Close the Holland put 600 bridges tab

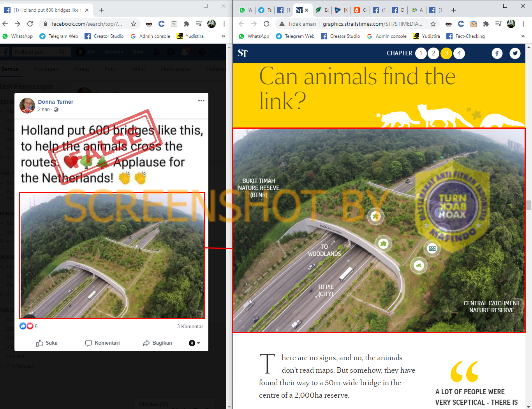(87, 10)
